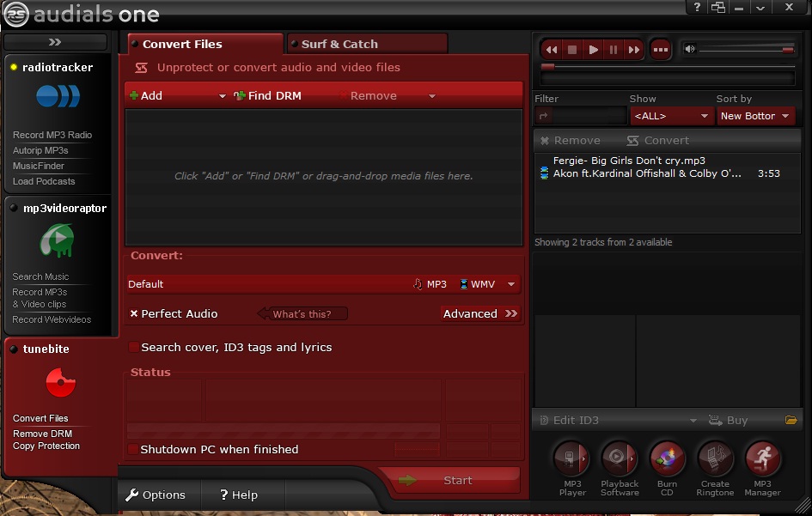This screenshot has height=516, width=812.
Task: Open the Help button
Action: tap(238, 495)
